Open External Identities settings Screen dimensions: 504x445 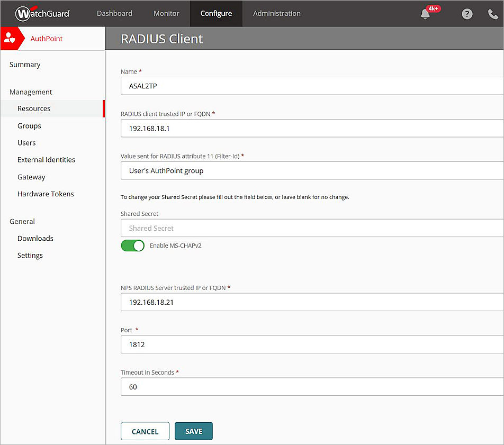pyautogui.click(x=46, y=159)
